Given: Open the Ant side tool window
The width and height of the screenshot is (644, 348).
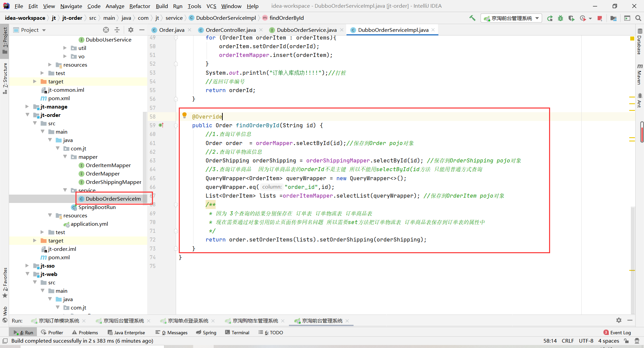Looking at the screenshot, I should [x=639, y=100].
